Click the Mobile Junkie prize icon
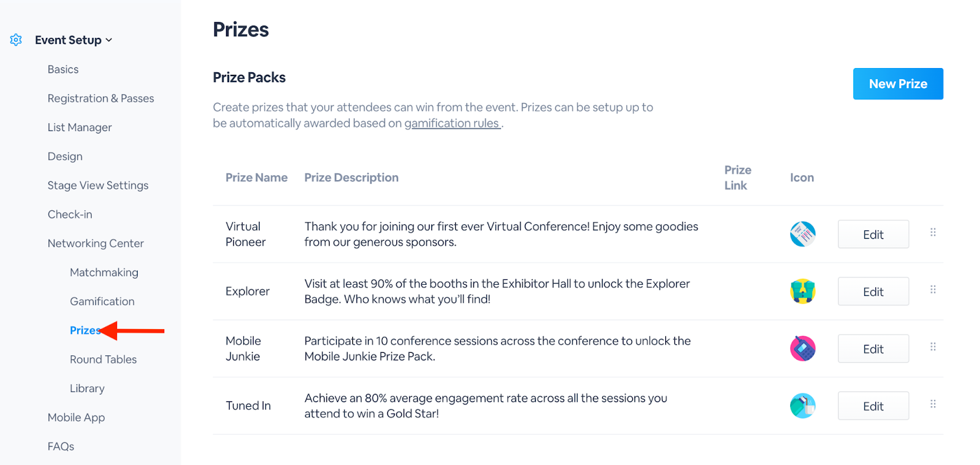 pyautogui.click(x=802, y=349)
